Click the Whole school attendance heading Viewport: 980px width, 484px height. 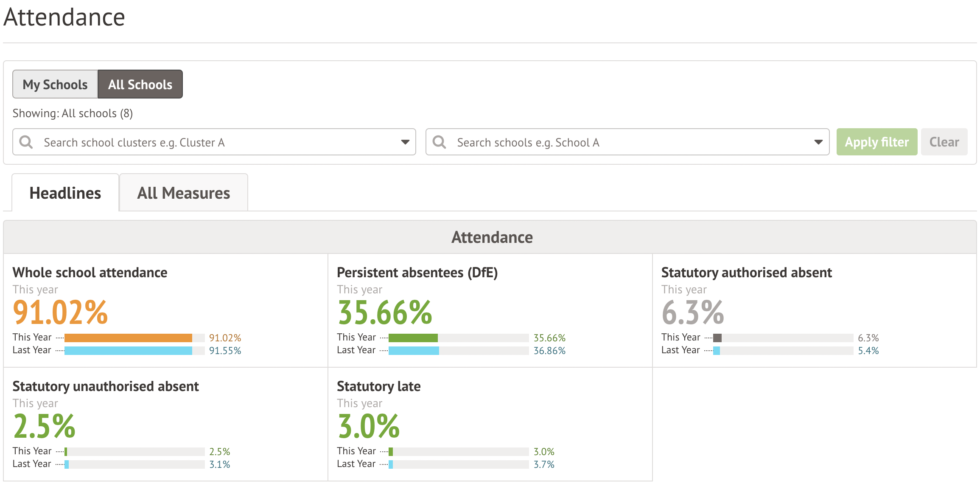tap(90, 273)
